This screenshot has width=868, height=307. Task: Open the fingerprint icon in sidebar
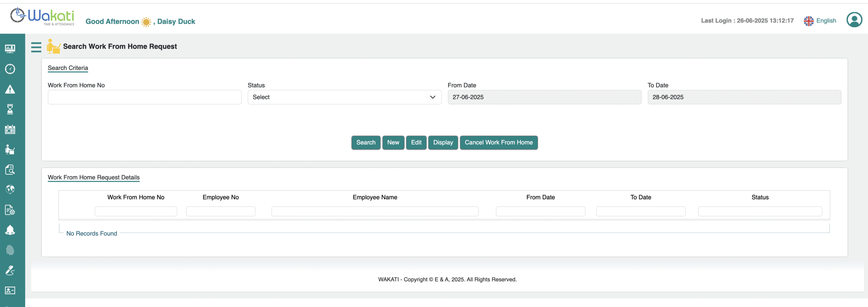(x=10, y=250)
